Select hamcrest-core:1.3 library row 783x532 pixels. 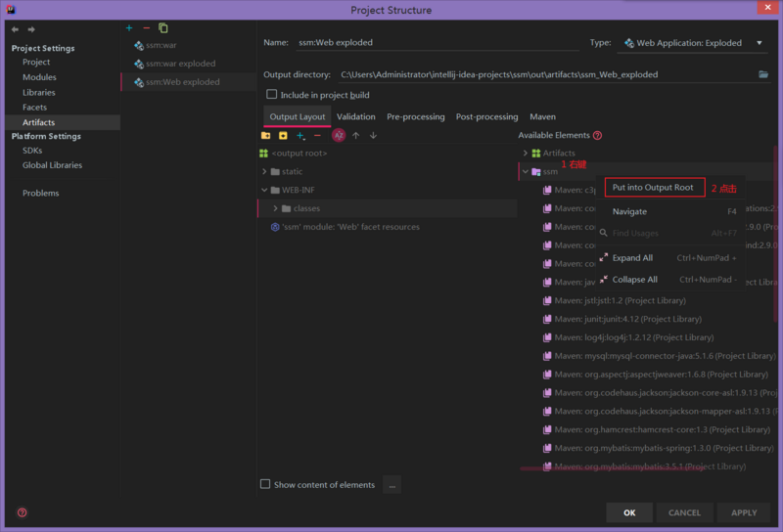[658, 429]
